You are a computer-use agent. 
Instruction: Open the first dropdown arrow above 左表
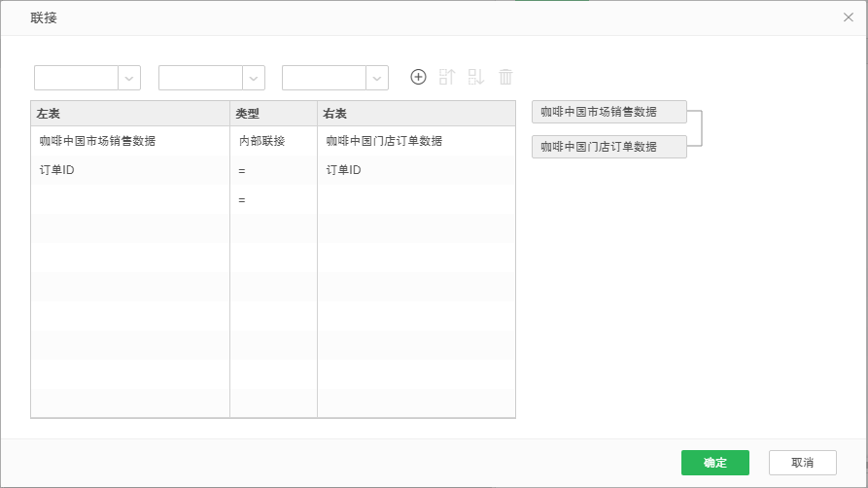tap(129, 78)
